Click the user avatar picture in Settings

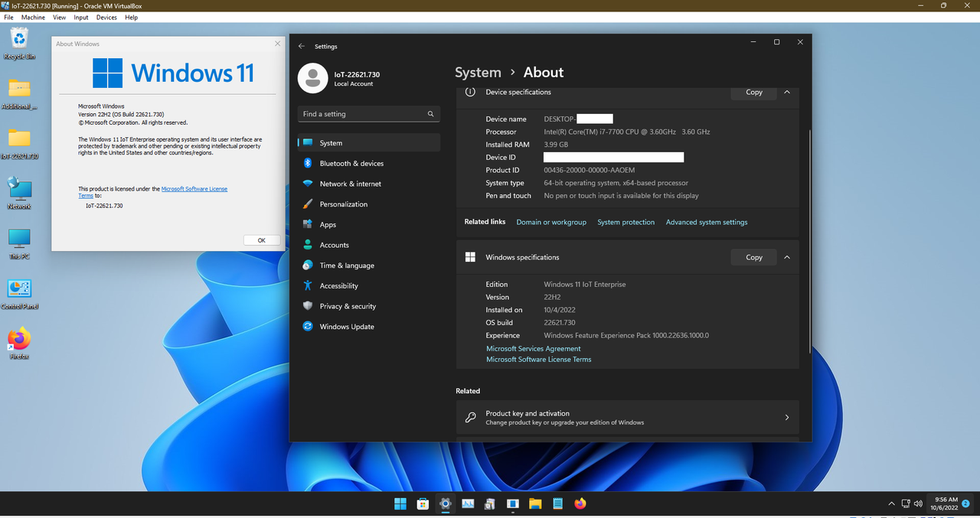coord(312,78)
